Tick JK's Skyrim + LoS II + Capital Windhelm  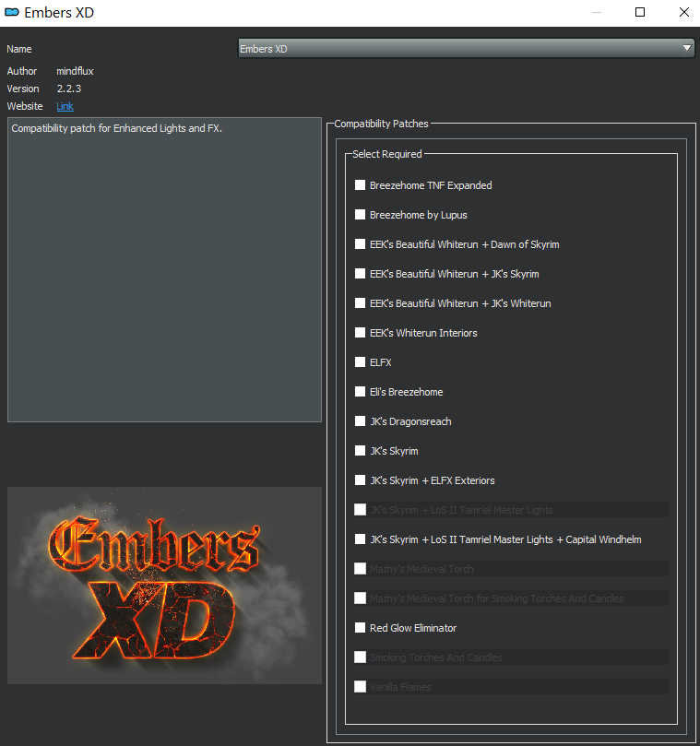pyautogui.click(x=361, y=539)
